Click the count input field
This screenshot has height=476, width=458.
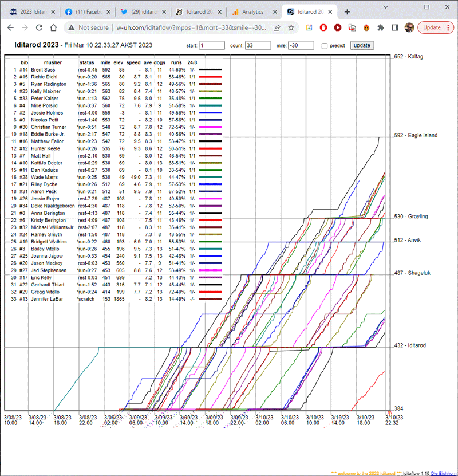click(x=258, y=45)
